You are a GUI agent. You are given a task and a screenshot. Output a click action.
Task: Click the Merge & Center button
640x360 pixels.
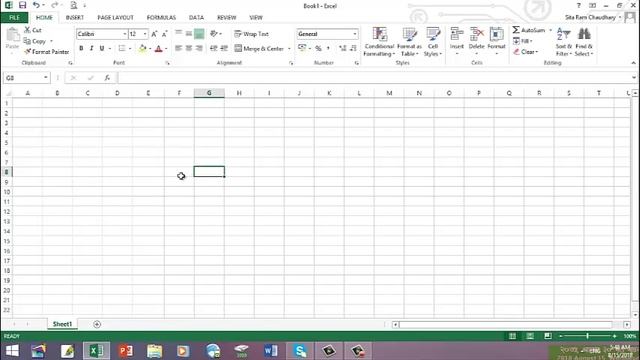click(x=260, y=49)
